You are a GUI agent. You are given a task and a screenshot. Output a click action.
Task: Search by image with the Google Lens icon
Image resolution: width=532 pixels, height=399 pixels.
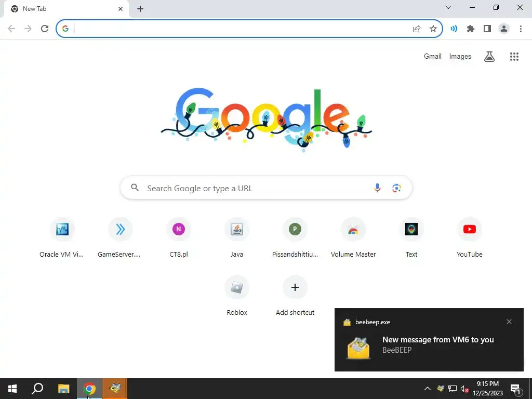[x=396, y=188]
